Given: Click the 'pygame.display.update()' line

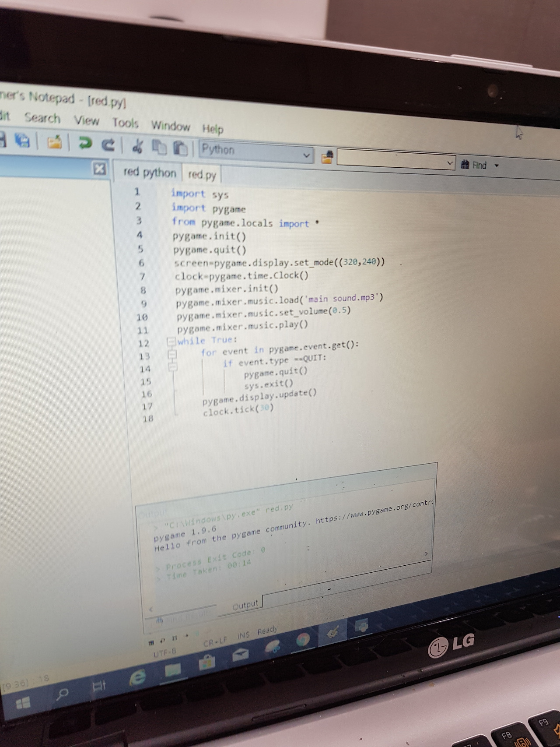Looking at the screenshot, I should (x=260, y=397).
